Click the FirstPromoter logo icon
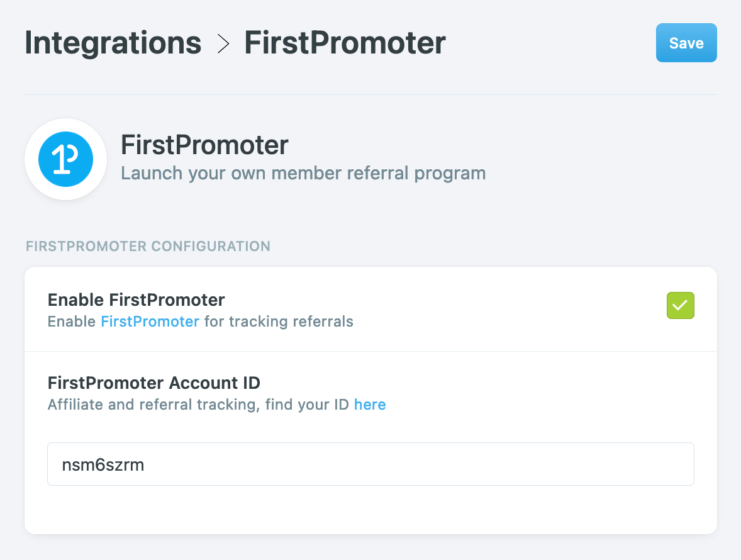This screenshot has width=741, height=560. 65,159
